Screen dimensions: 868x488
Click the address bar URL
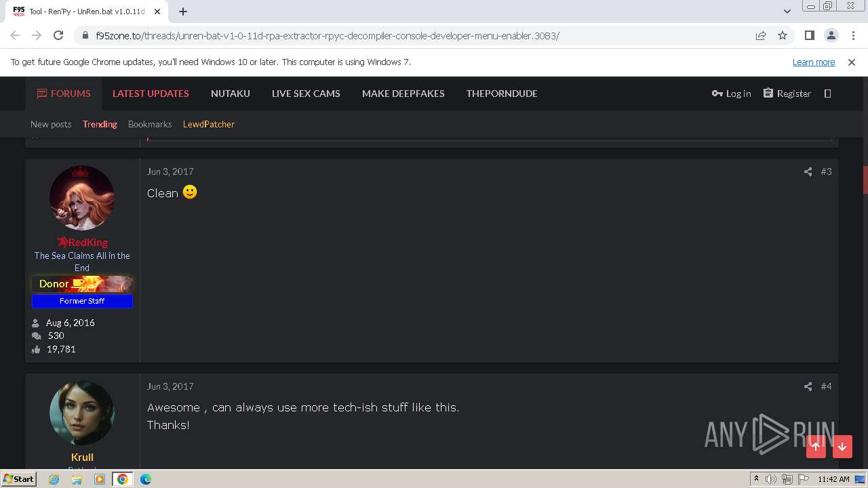(328, 35)
